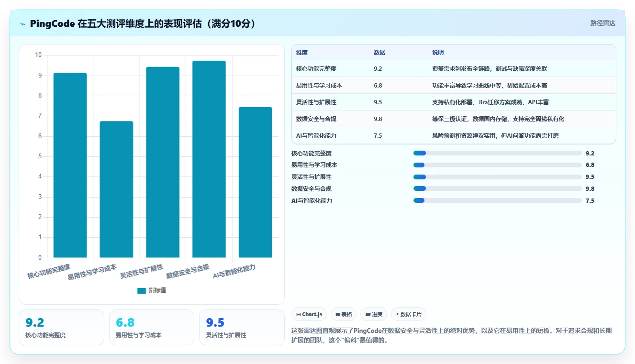Image resolution: width=635 pixels, height=364 pixels.
Task: Click the 9.2 value in table
Action: tap(378, 68)
